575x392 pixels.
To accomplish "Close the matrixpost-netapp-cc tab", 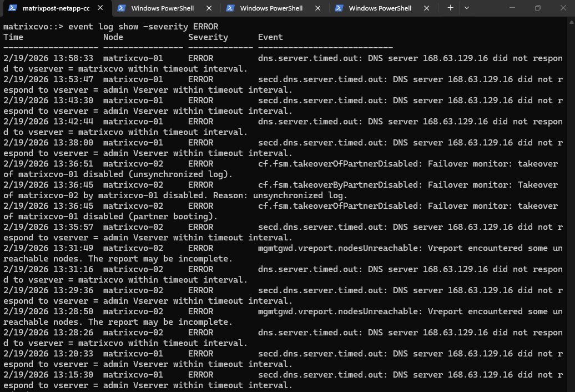I will tap(100, 8).
